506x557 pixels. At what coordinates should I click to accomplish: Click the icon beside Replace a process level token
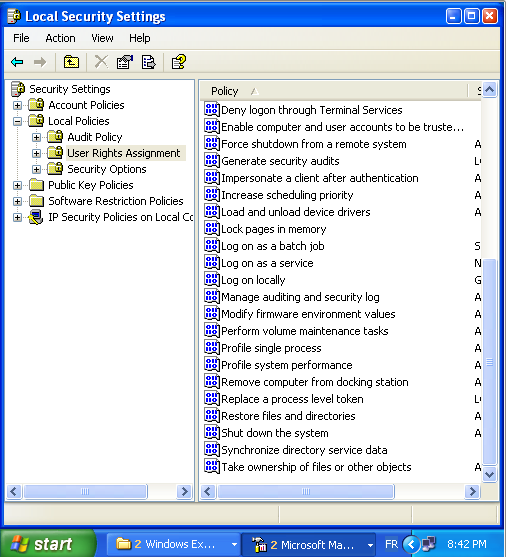(212, 399)
